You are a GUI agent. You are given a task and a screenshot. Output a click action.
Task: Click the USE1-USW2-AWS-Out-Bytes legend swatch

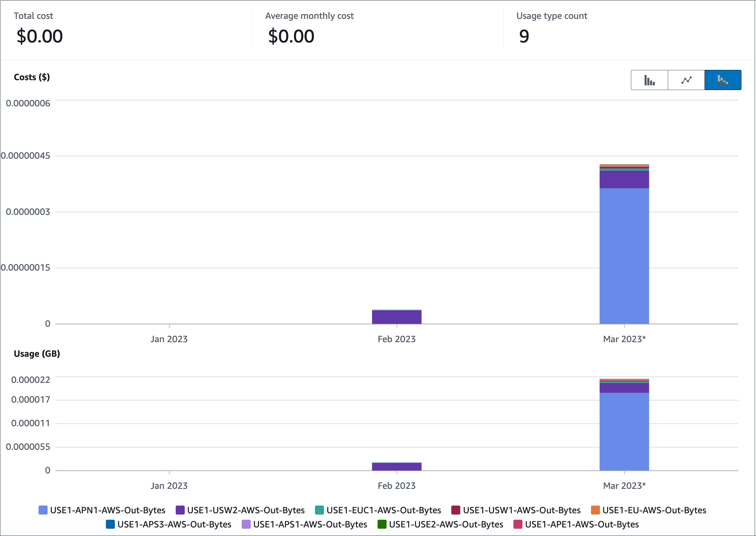[x=180, y=510]
